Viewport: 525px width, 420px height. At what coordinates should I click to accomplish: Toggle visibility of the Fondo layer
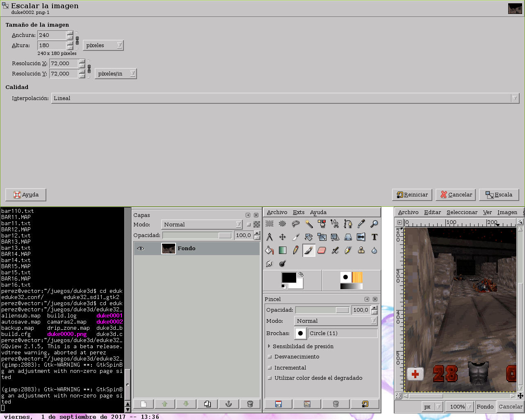(x=141, y=249)
